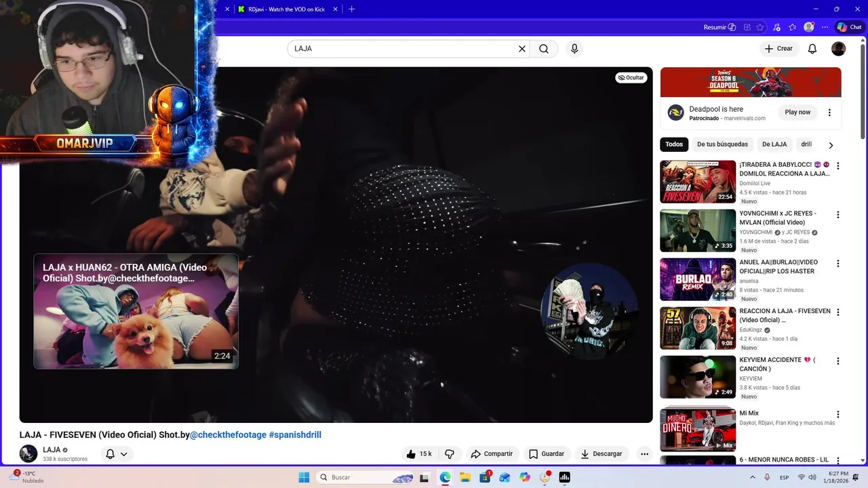Image resolution: width=868 pixels, height=488 pixels.
Task: Open Mi Mix MUCHO DINERO thumbnail
Action: click(698, 429)
